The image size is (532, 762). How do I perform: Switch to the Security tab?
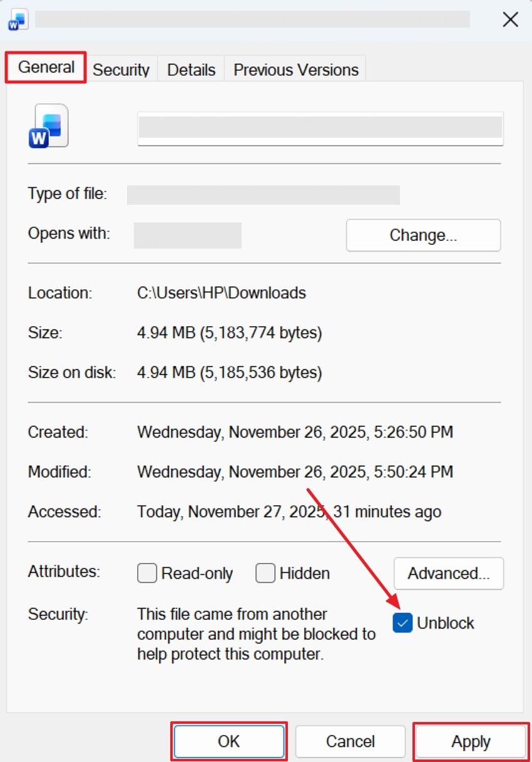(x=121, y=70)
